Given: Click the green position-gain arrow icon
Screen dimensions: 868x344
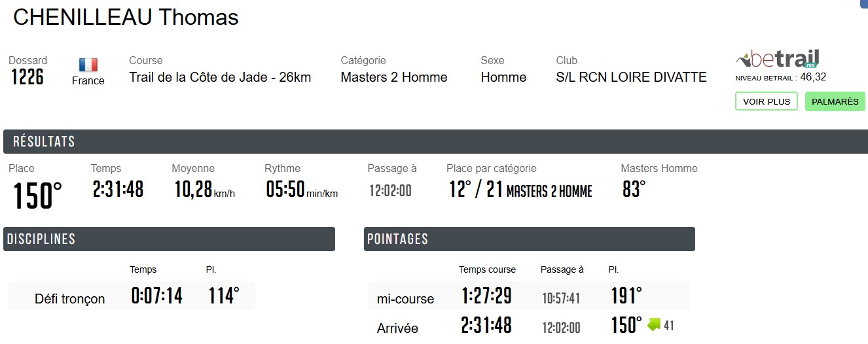Looking at the screenshot, I should (654, 324).
